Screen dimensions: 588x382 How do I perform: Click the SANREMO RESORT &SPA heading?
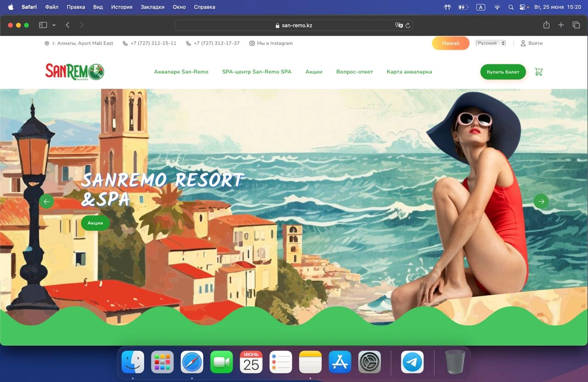click(x=162, y=189)
